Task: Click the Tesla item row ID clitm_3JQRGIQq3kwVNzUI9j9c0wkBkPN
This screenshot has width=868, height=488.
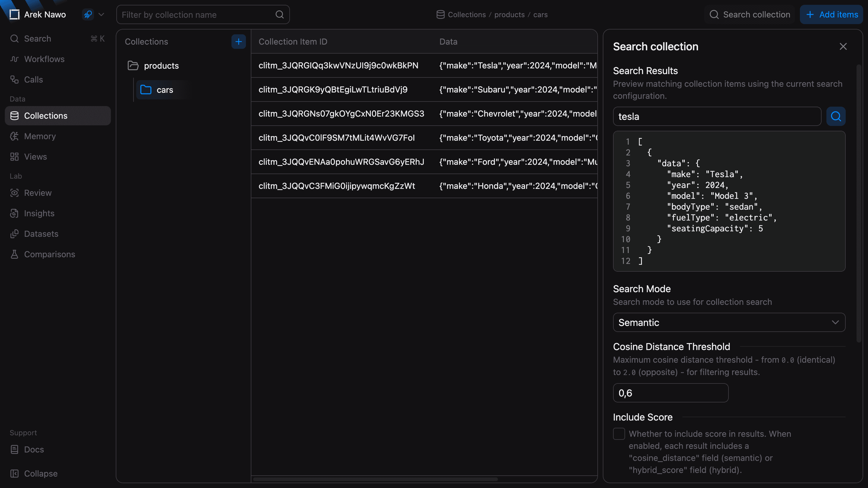Action: tap(338, 65)
